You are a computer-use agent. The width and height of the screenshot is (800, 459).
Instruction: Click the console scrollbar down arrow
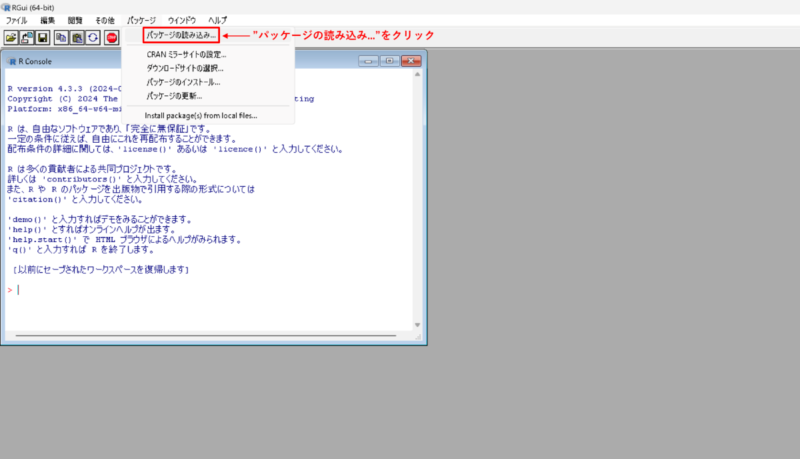point(417,325)
